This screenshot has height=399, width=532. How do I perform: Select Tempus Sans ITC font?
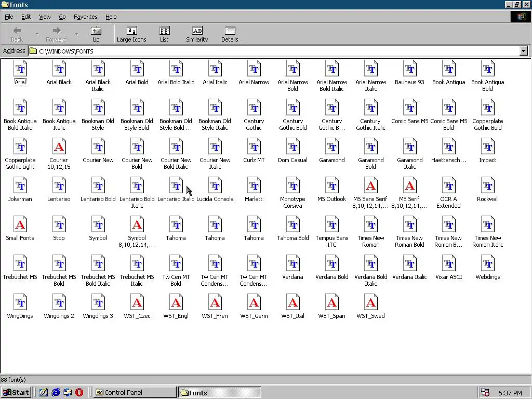(x=332, y=225)
